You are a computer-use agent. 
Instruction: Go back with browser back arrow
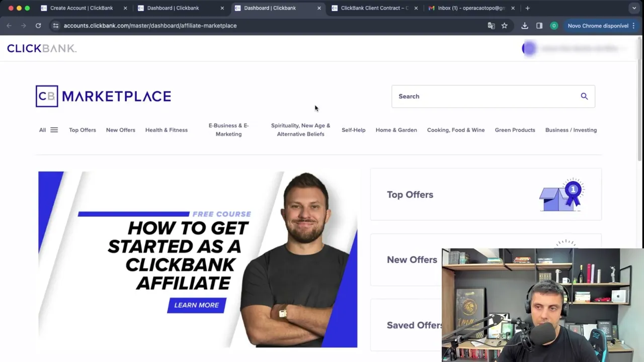9,26
